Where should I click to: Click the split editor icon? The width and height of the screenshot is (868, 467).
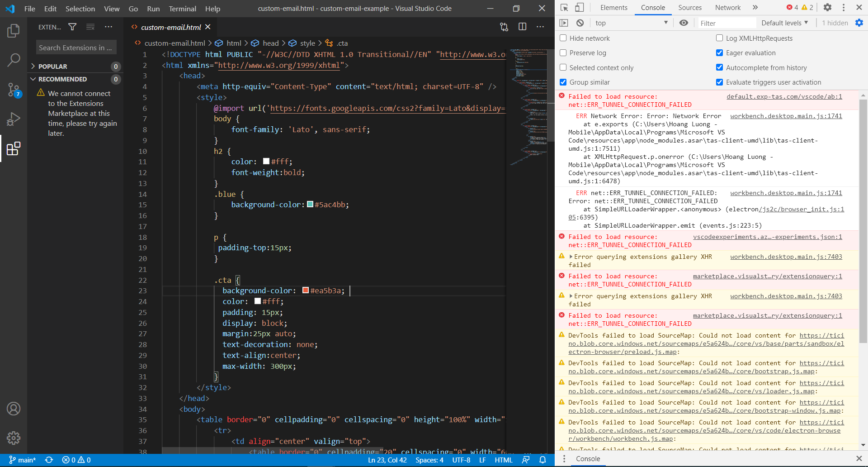pyautogui.click(x=523, y=27)
